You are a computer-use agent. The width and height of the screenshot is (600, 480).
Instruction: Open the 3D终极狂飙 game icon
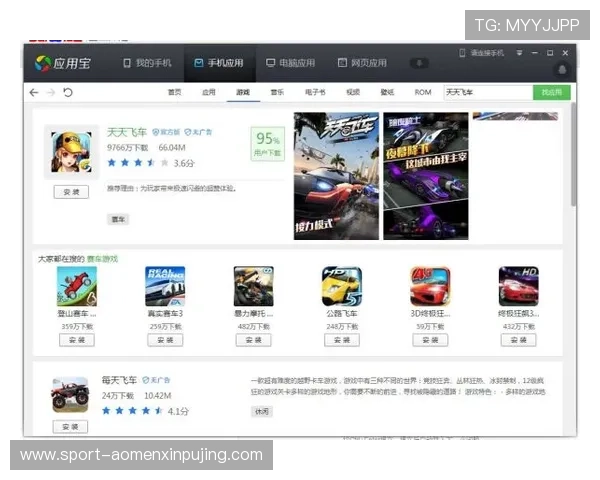point(430,286)
